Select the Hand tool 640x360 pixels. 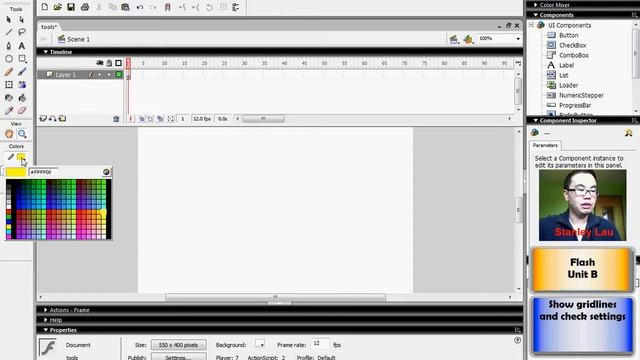(9, 134)
